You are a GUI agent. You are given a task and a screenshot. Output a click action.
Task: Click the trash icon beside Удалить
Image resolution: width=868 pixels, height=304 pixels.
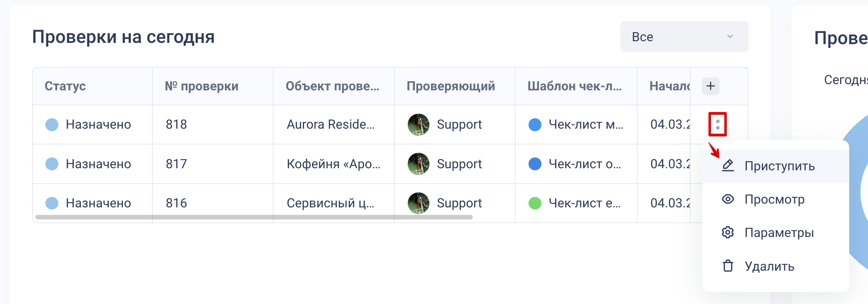pos(728,266)
